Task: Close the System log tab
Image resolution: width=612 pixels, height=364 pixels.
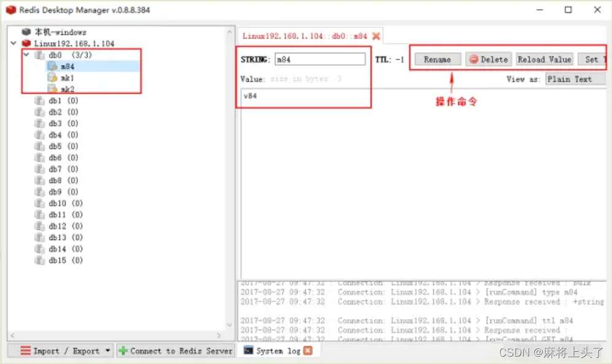Action: coord(308,350)
